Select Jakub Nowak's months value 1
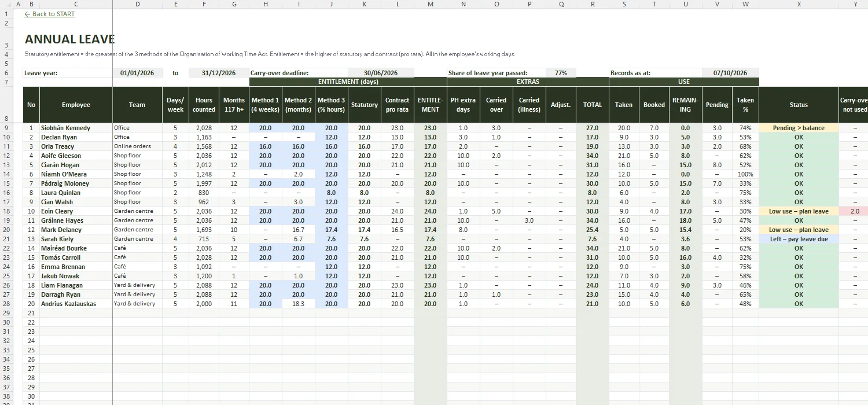The width and height of the screenshot is (868, 405). [234, 276]
